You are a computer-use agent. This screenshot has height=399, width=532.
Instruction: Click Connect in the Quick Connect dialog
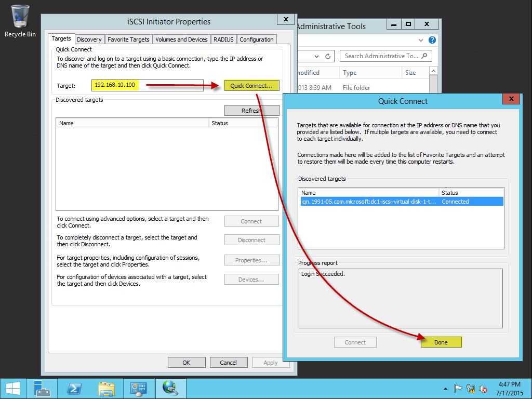[x=355, y=342]
